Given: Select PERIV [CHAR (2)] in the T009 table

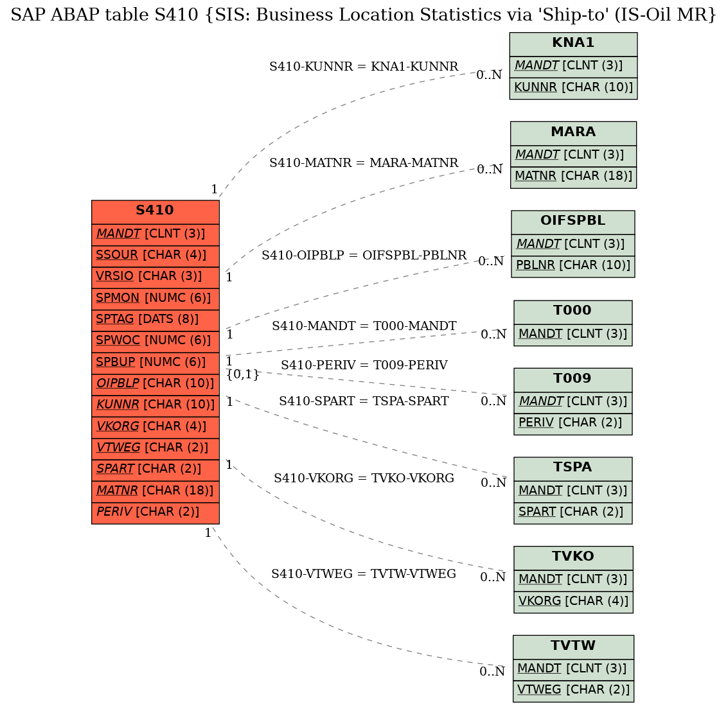Looking at the screenshot, I should pos(573,423).
